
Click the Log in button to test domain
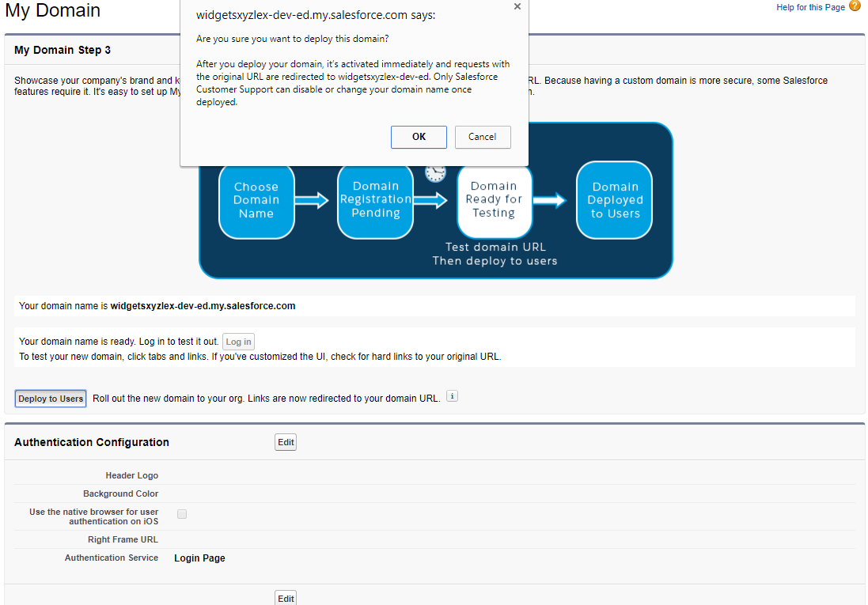coord(239,342)
